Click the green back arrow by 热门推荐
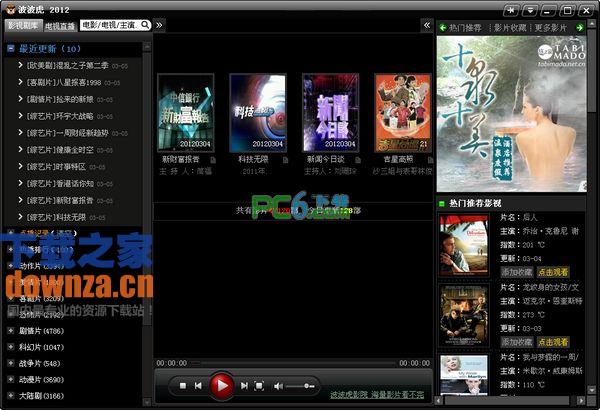 pos(443,28)
